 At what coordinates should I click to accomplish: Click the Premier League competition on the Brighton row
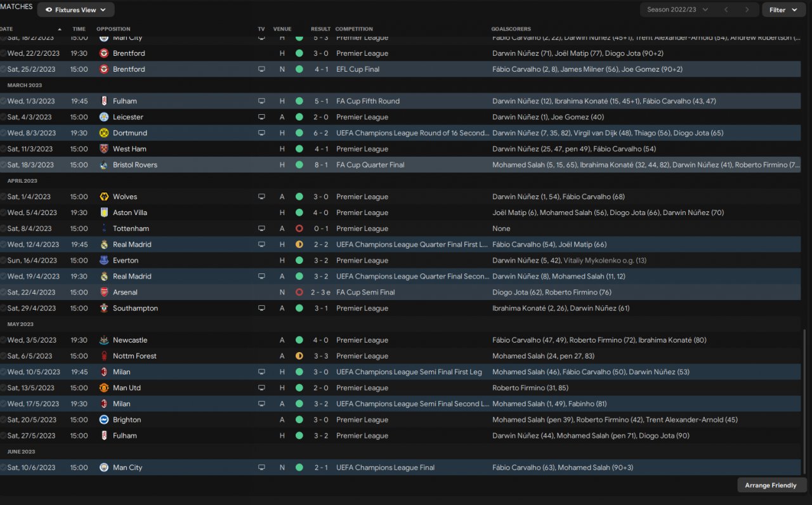point(362,419)
